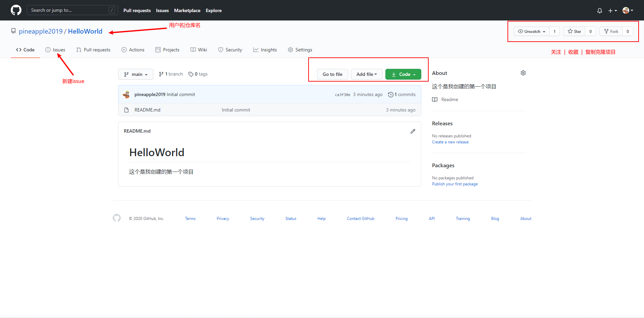644x318 pixels.
Task: Go to Explore in the header
Action: click(x=214, y=10)
